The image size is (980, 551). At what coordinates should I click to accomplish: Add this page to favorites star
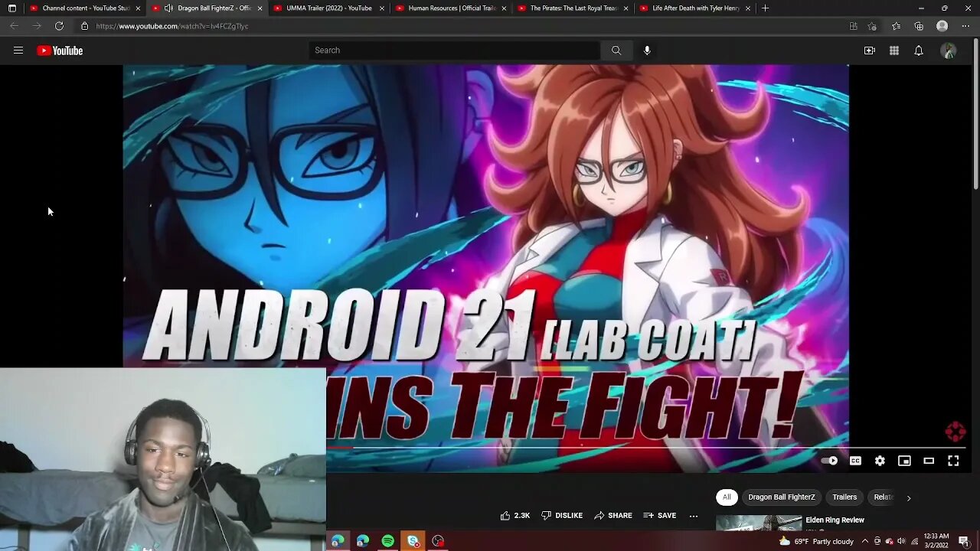pyautogui.click(x=872, y=26)
